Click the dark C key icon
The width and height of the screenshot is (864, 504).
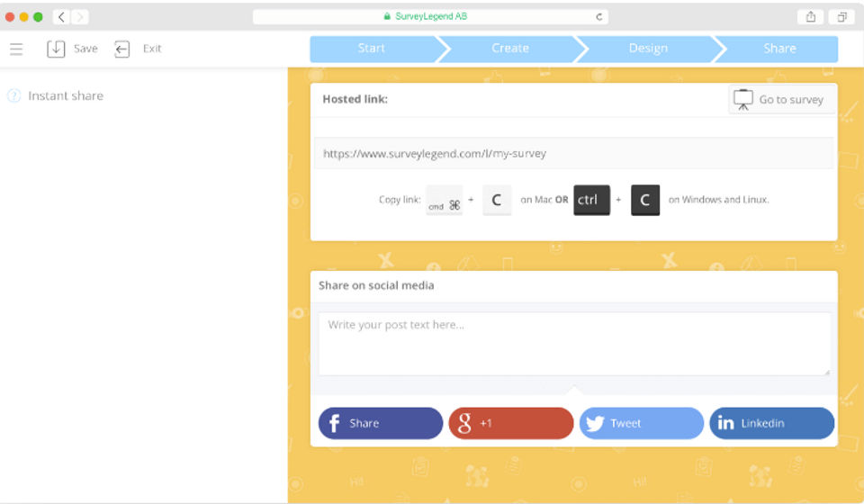pos(645,200)
